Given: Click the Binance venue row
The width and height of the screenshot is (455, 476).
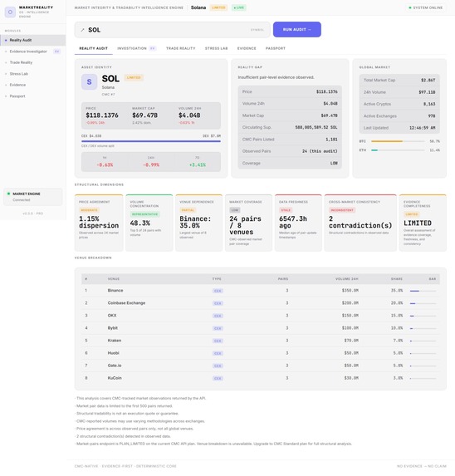Looking at the screenshot, I should (261, 291).
